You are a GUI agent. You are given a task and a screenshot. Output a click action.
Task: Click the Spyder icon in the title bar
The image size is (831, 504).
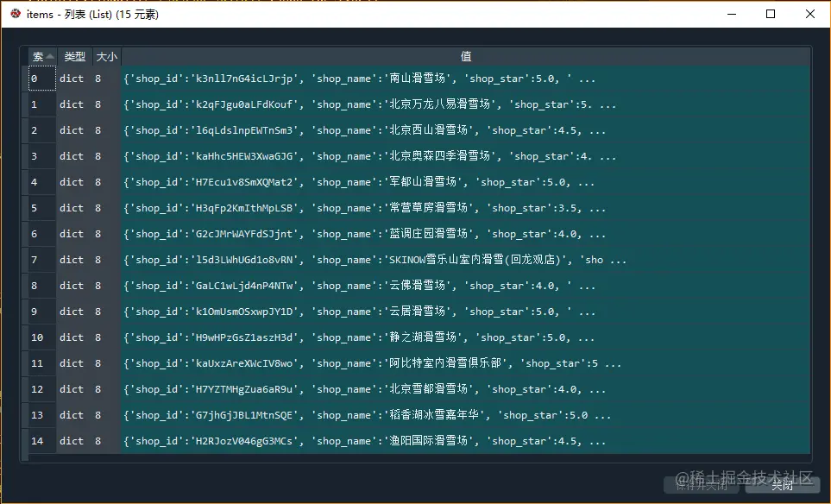click(16, 14)
